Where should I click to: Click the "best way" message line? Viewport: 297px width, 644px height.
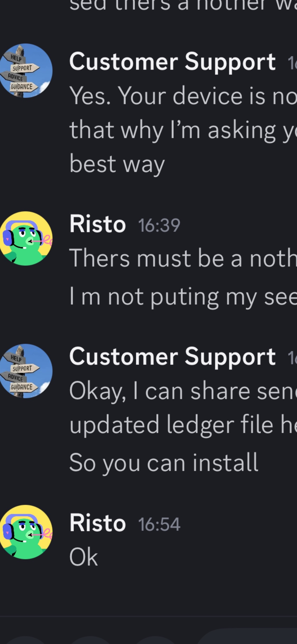pos(117,164)
